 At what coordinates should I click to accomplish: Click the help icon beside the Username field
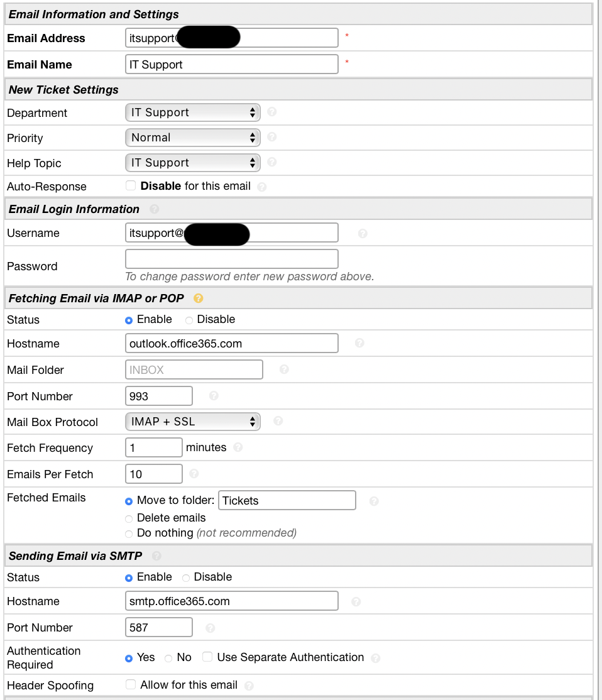(363, 234)
